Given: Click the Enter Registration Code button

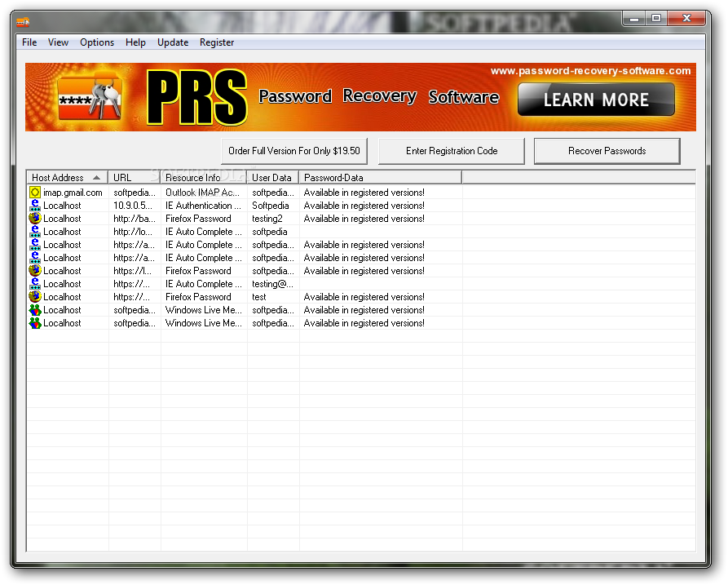Looking at the screenshot, I should 452,151.
